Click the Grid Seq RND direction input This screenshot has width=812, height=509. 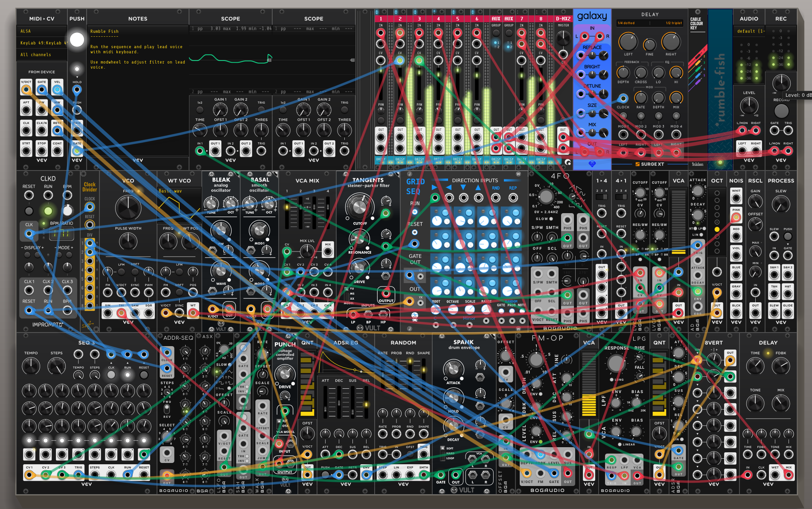tap(495, 197)
